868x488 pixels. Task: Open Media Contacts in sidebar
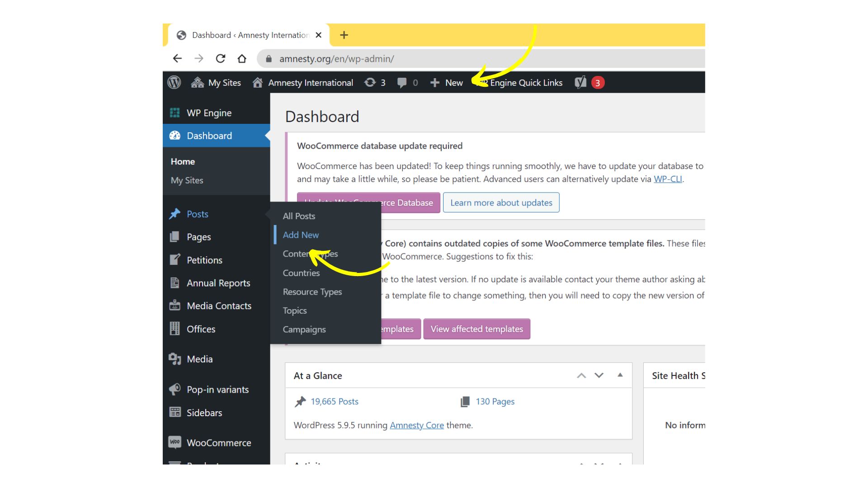click(x=216, y=306)
